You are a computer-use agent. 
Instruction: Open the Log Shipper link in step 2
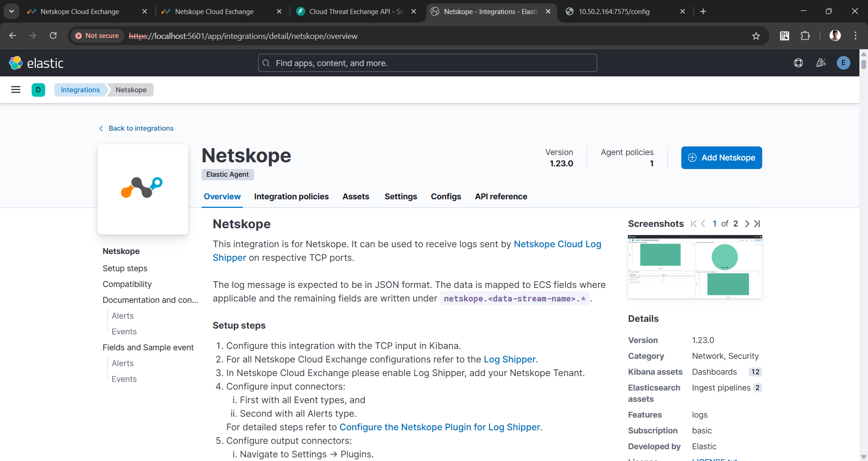point(509,359)
